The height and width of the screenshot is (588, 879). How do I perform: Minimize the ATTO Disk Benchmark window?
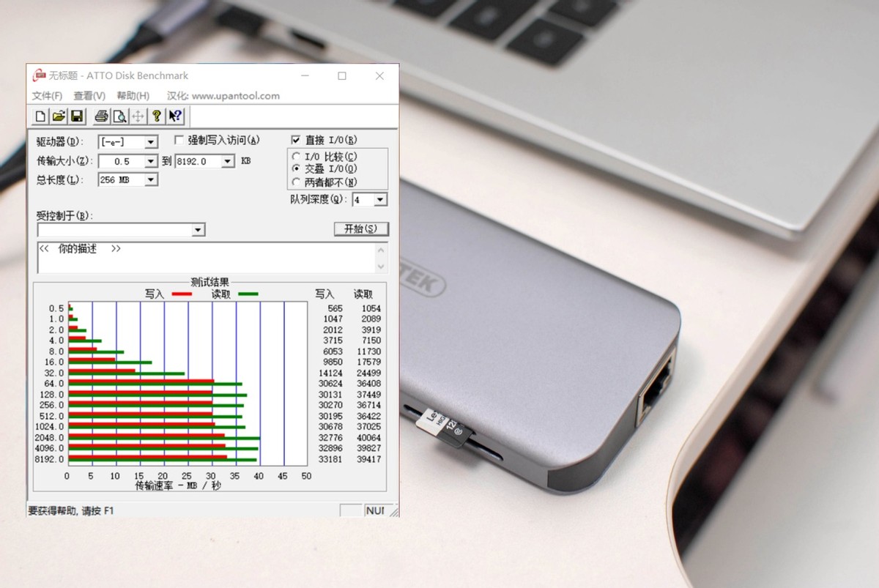[x=305, y=75]
